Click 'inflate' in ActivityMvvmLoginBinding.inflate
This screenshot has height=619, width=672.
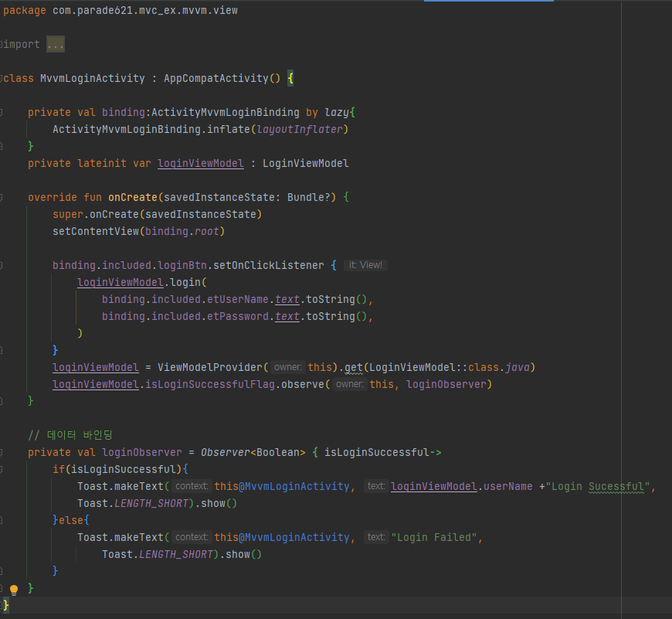[x=229, y=130]
